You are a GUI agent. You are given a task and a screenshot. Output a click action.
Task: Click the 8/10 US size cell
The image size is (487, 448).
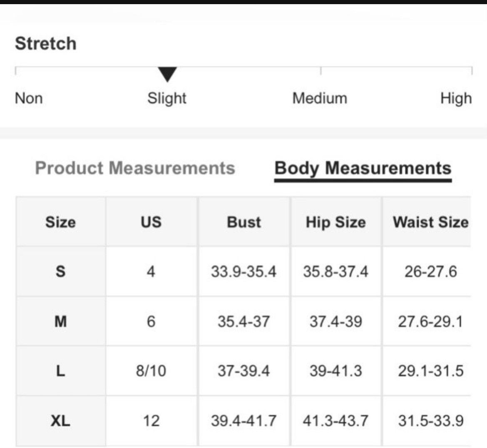click(x=151, y=371)
